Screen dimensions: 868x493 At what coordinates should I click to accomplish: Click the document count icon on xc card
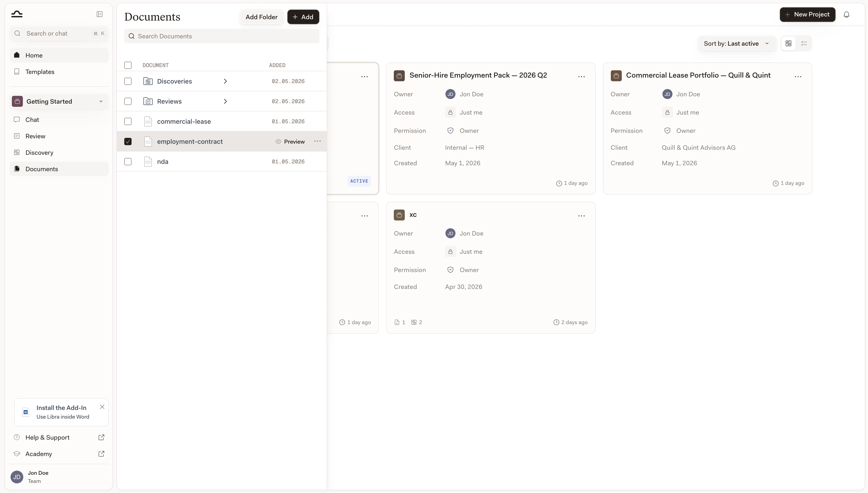tap(397, 322)
